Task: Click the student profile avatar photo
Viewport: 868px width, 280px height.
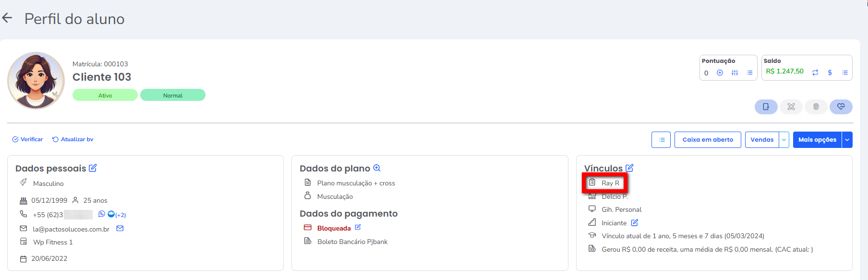Action: (x=36, y=81)
